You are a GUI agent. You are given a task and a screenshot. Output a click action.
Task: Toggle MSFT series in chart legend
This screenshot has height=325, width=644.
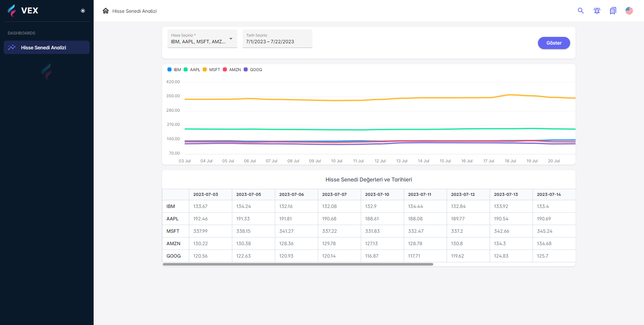point(211,70)
